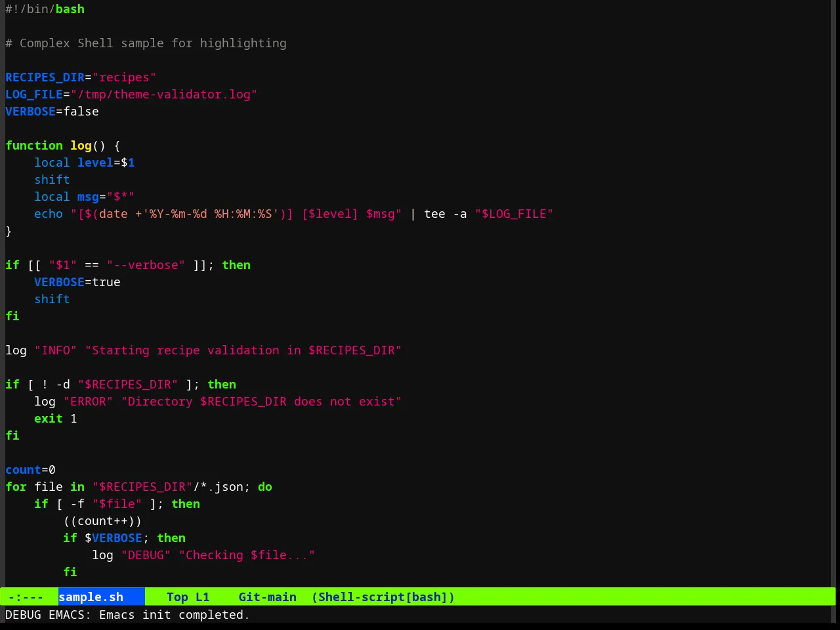This screenshot has height=630, width=840.
Task: Click "$RECIPES_DIR" in the -d directory test
Action: pyautogui.click(x=128, y=385)
